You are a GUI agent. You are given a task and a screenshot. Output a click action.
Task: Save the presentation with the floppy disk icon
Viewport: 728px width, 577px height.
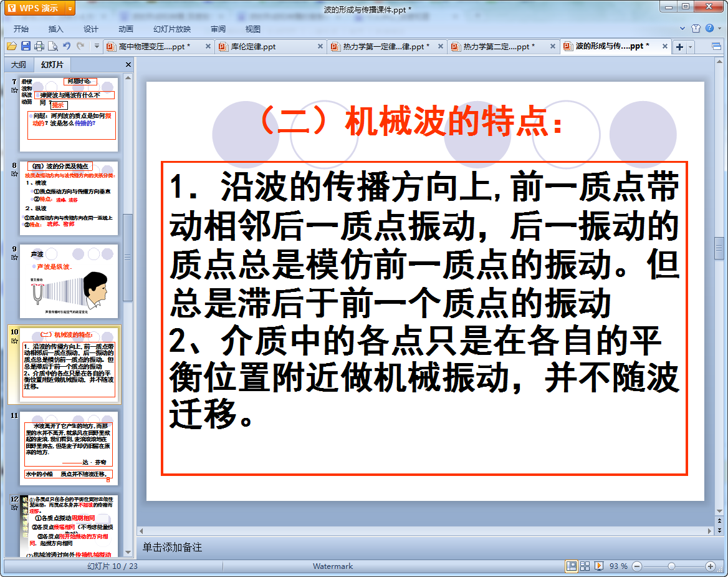point(26,46)
